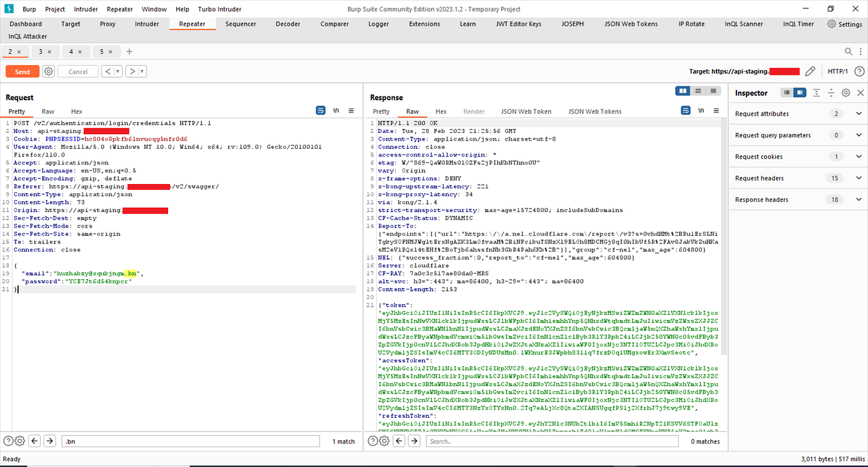Open the HTTP/1 protocol dropdown
The height and width of the screenshot is (467, 868).
tap(839, 71)
